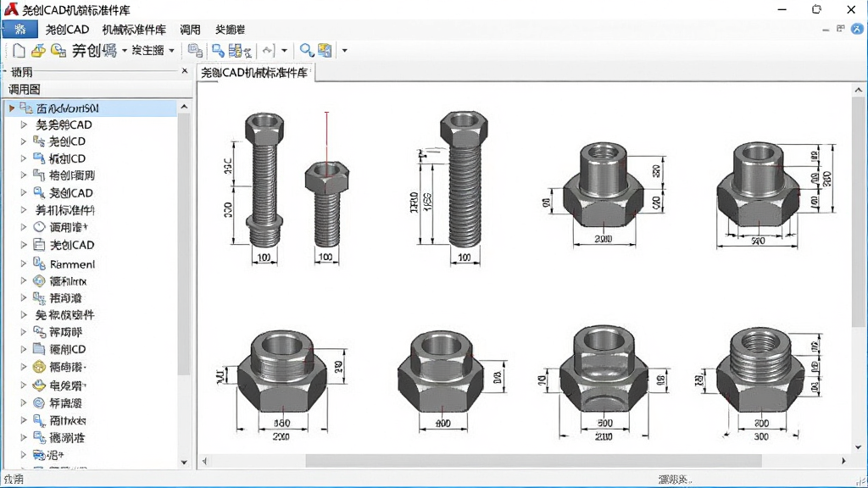The width and height of the screenshot is (868, 488).
Task: Click the yellow gear-circle icon in the tree
Action: (x=39, y=366)
